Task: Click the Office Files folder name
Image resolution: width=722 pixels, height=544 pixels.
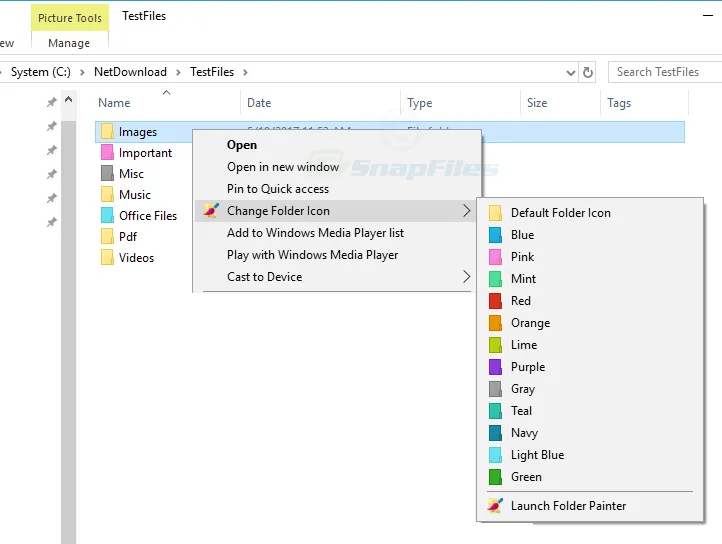Action: [148, 216]
